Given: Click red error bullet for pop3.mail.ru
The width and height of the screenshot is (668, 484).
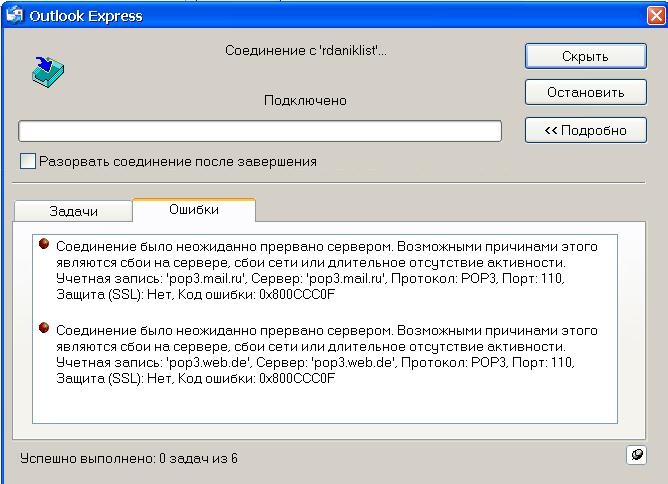Looking at the screenshot, I should (43, 244).
